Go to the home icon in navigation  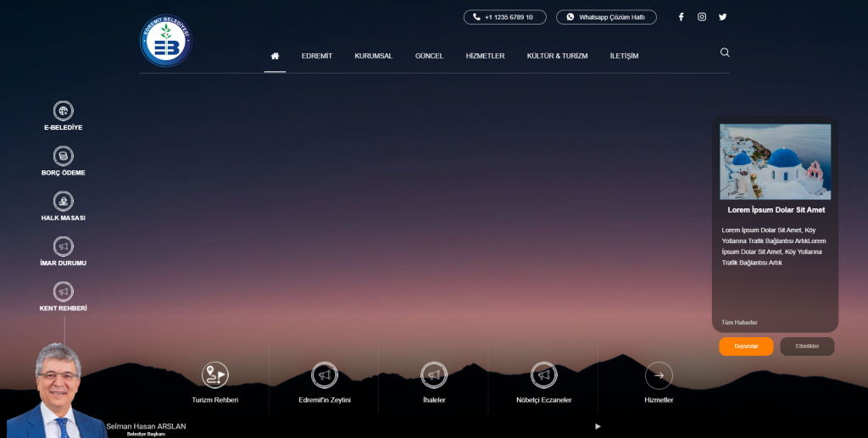point(275,56)
